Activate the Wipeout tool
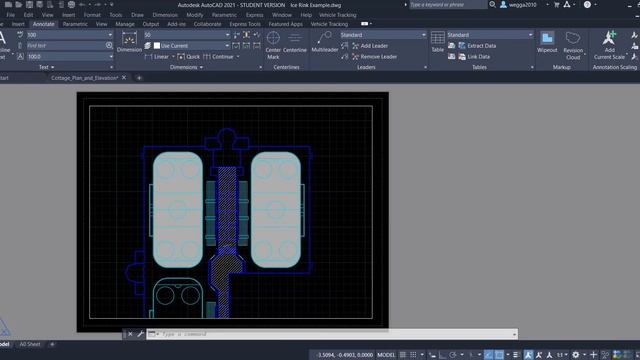The height and width of the screenshot is (360, 640). (547, 42)
